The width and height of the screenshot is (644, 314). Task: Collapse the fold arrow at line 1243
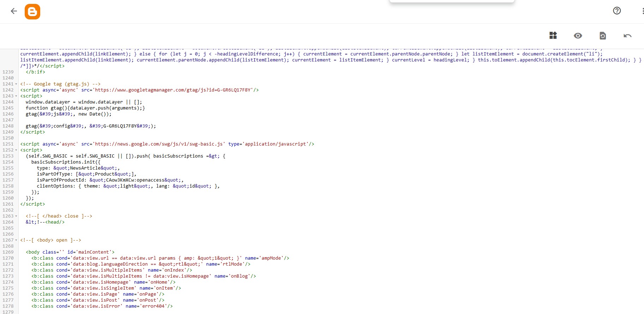(16, 96)
